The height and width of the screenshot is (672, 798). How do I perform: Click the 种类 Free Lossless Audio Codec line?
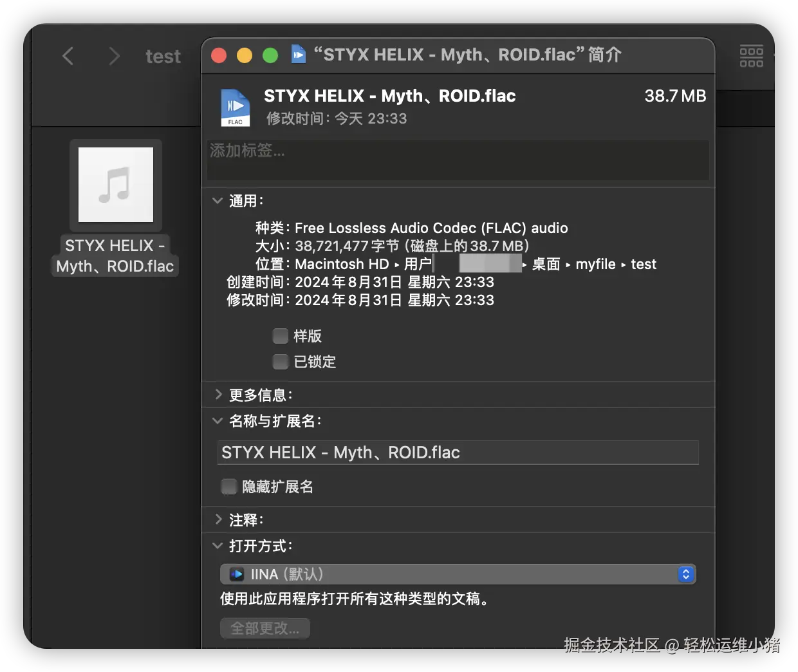[x=412, y=228]
